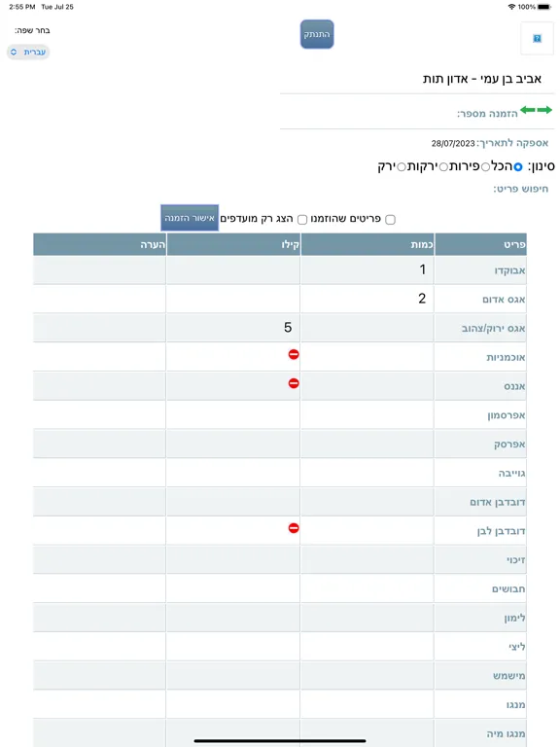Screen dimensions: 560x747
Task: Tap the Wi-Fi status icon
Action: coord(512,7)
